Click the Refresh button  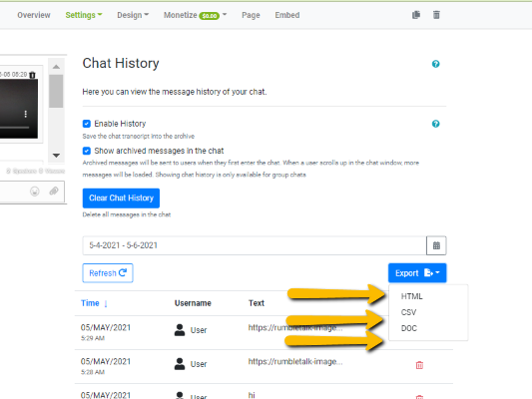pos(108,273)
